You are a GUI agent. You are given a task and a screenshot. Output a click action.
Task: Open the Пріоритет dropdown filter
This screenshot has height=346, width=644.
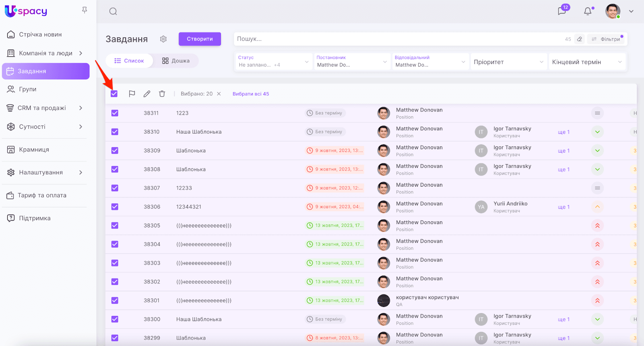click(508, 62)
